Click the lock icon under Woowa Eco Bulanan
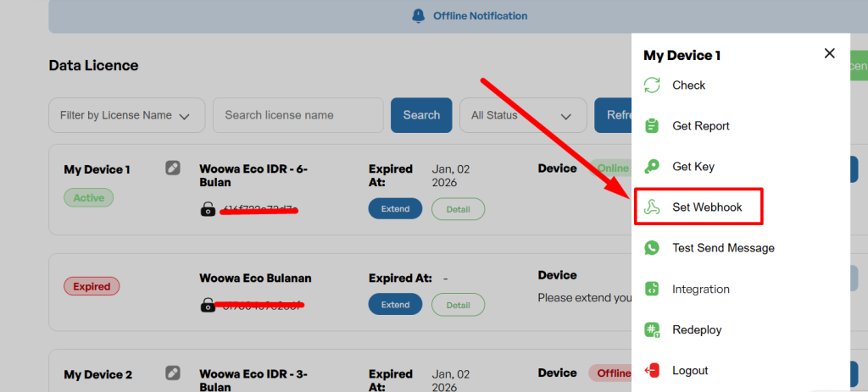 click(208, 305)
